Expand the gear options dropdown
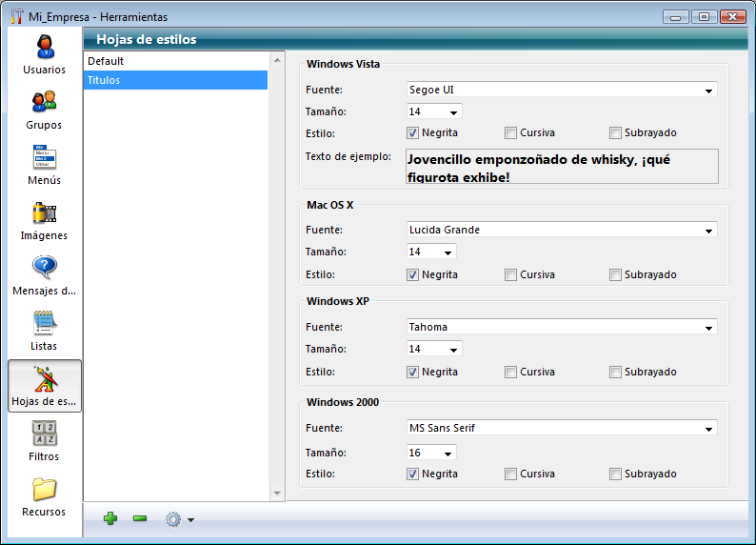 pyautogui.click(x=179, y=519)
